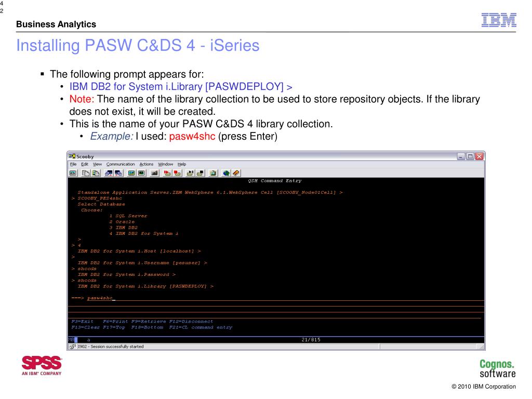Click the System i.Password prompt line
This screenshot has width=532, height=399.
pyautogui.click(x=127, y=274)
